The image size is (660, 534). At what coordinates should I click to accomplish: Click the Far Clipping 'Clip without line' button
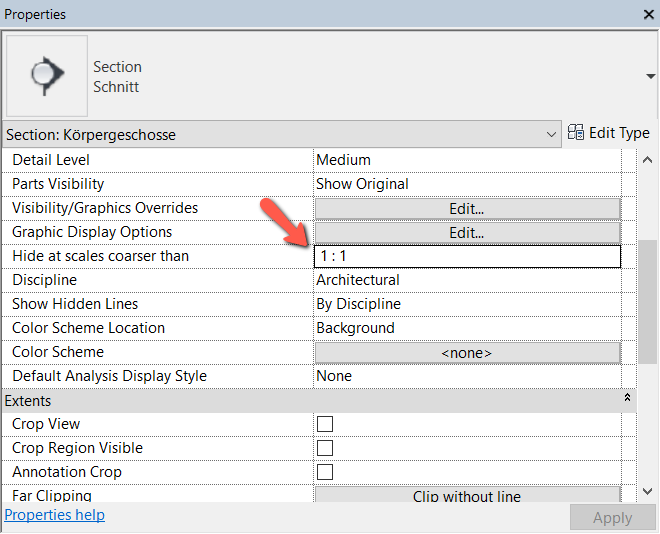[467, 496]
